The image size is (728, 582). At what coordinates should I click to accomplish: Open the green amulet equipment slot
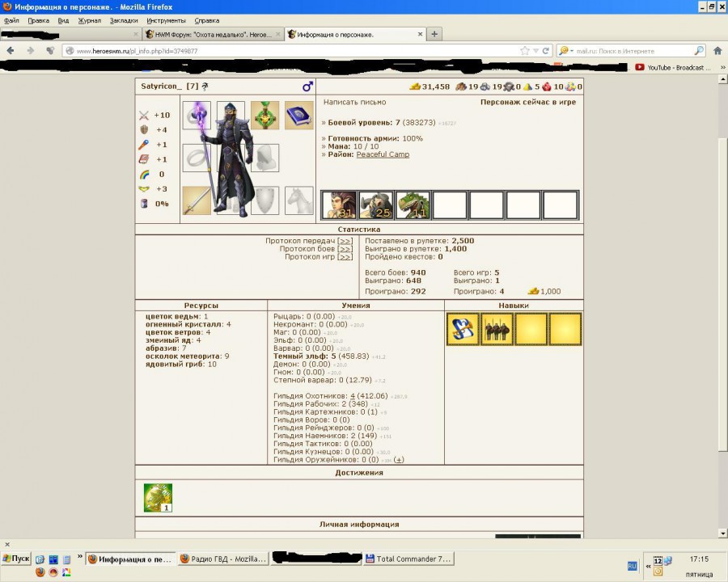pos(265,115)
